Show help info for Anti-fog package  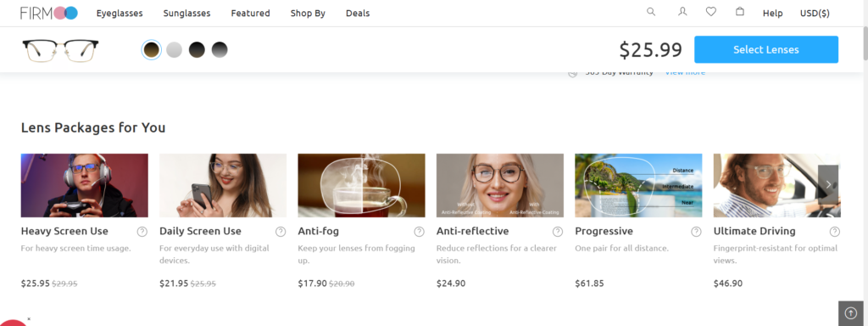(419, 232)
